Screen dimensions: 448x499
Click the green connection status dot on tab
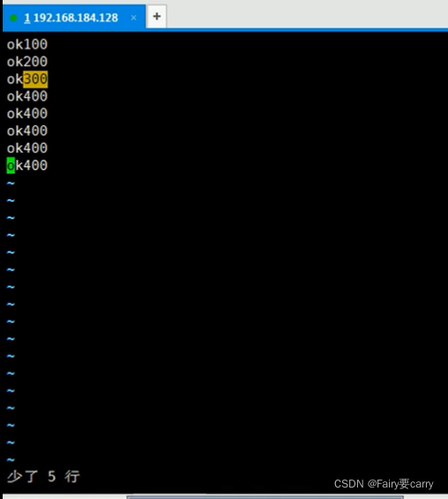[x=13, y=18]
